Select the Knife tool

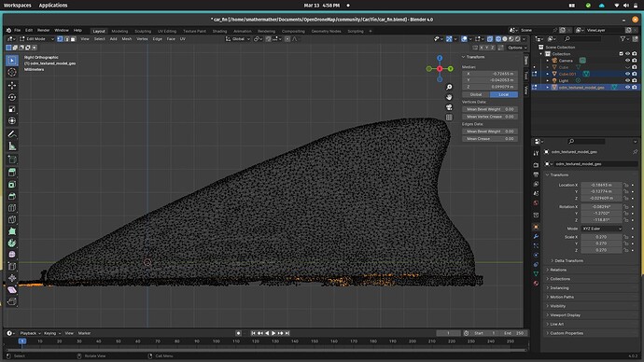click(x=12, y=220)
